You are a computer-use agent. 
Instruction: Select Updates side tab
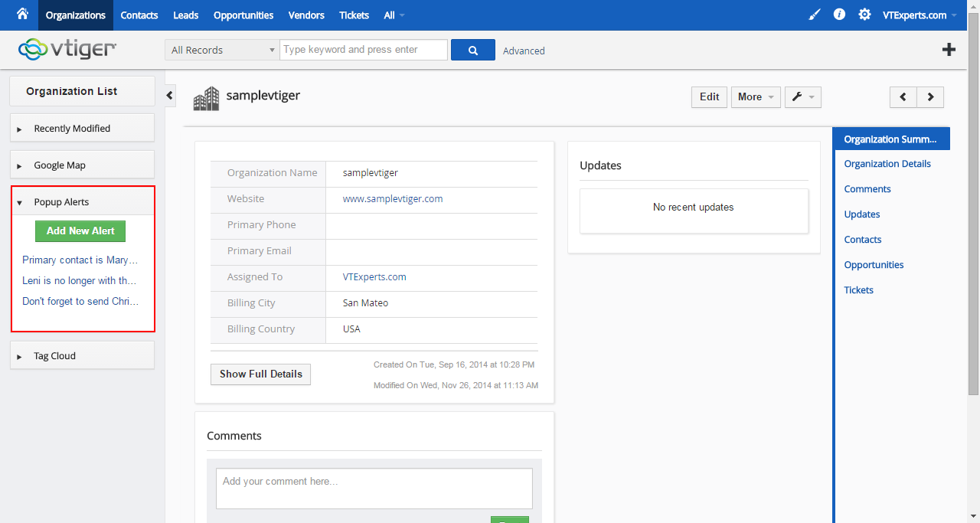[862, 214]
